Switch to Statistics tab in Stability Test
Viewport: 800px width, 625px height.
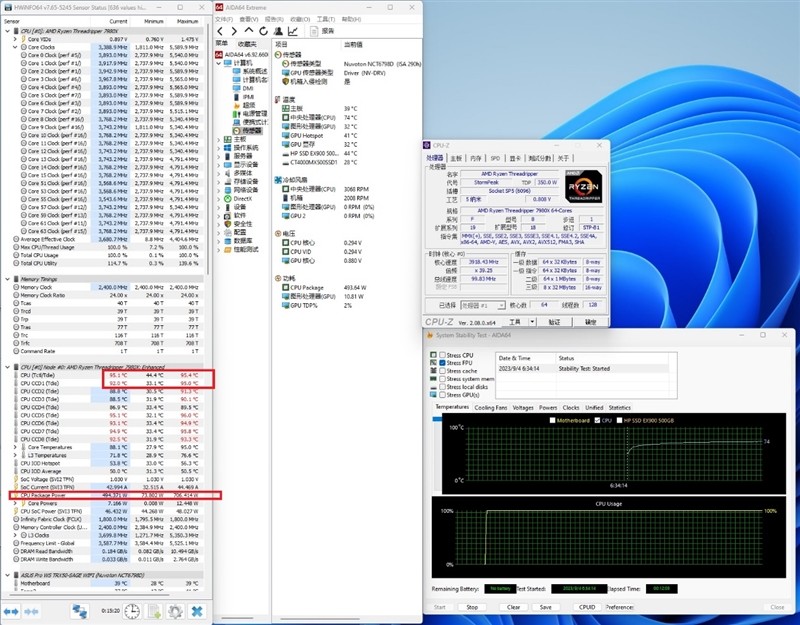click(x=619, y=408)
